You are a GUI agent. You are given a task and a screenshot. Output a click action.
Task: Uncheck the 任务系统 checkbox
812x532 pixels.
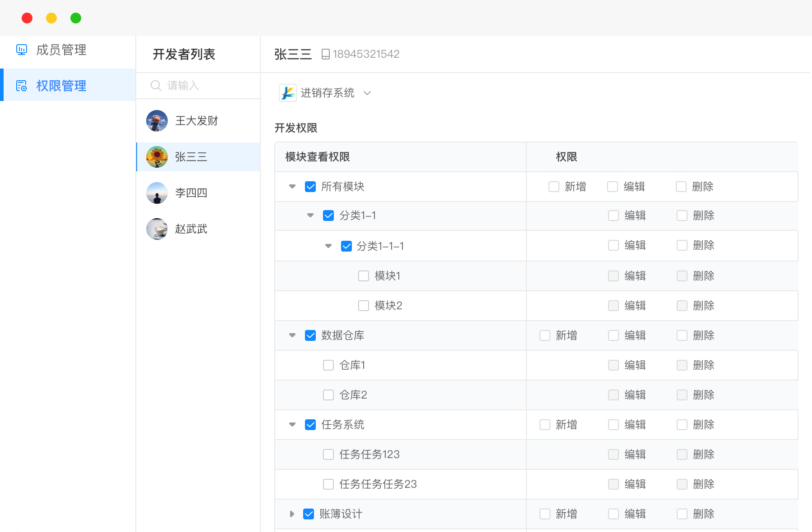click(x=310, y=425)
